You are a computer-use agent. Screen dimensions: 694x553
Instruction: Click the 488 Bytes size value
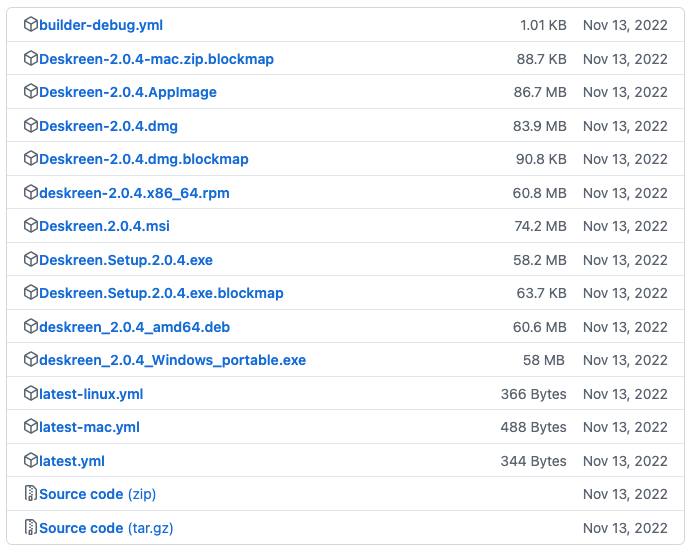(x=534, y=427)
